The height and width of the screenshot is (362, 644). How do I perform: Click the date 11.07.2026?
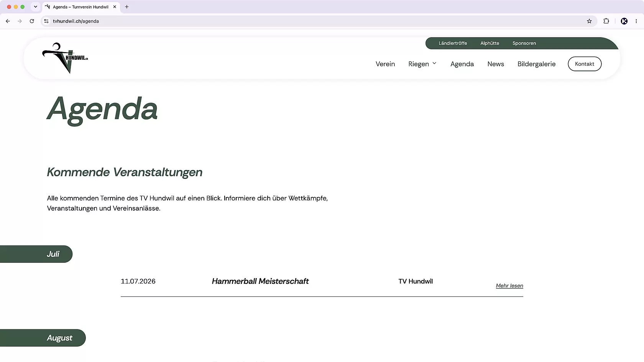pos(138,281)
